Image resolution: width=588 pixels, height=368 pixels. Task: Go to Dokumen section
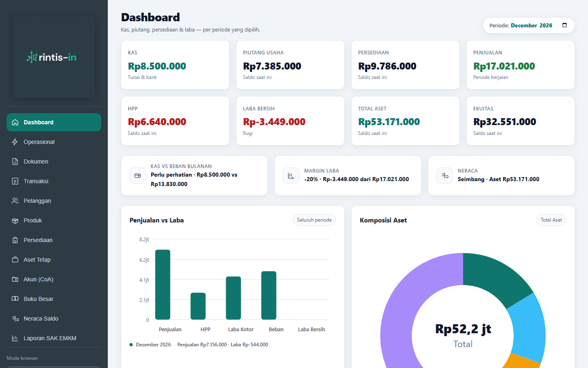[54, 162]
